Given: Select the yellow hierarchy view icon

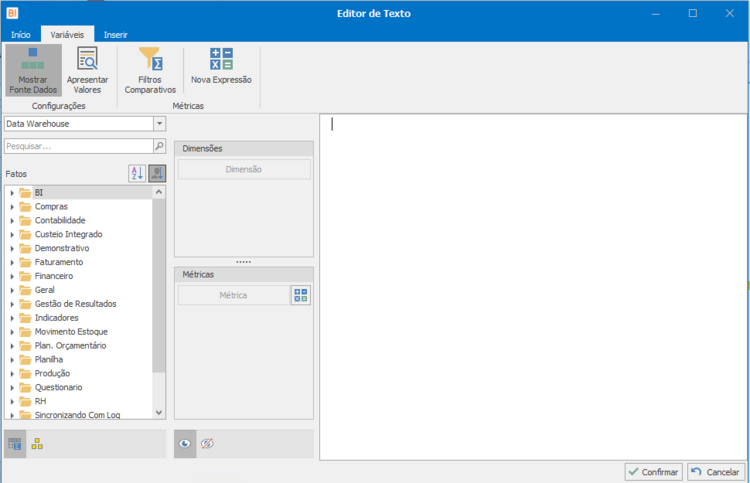Looking at the screenshot, I should [x=37, y=444].
